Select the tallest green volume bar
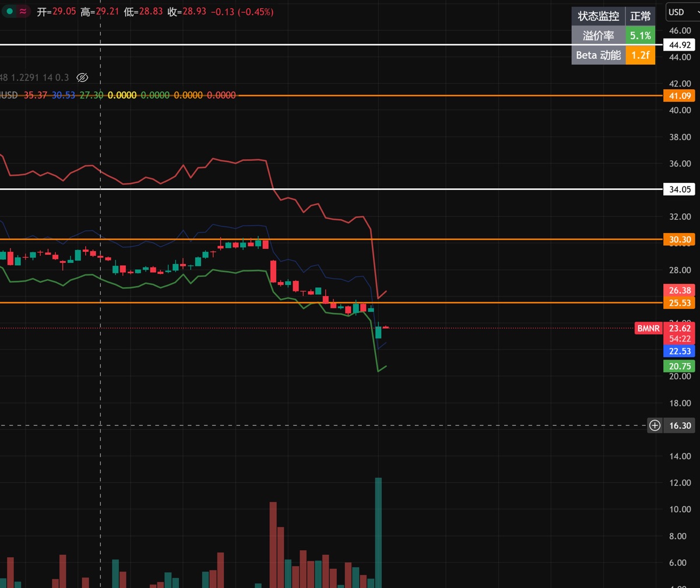Image resolution: width=700 pixels, height=588 pixels. [x=378, y=533]
